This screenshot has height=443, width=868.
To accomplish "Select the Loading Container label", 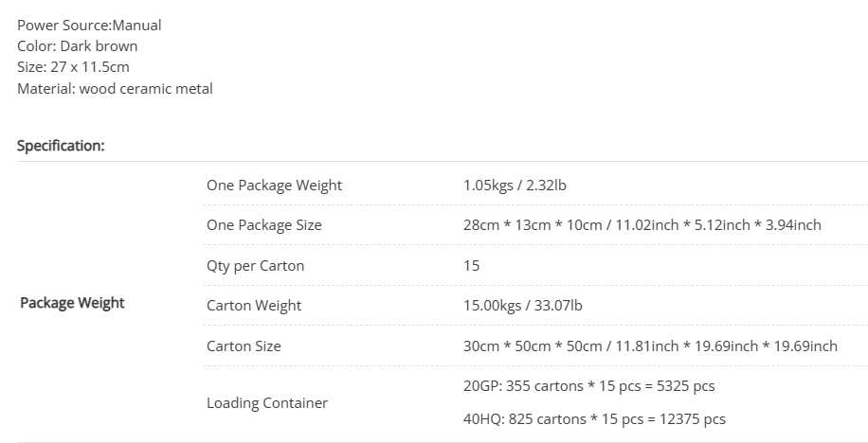I will pyautogui.click(x=267, y=403).
